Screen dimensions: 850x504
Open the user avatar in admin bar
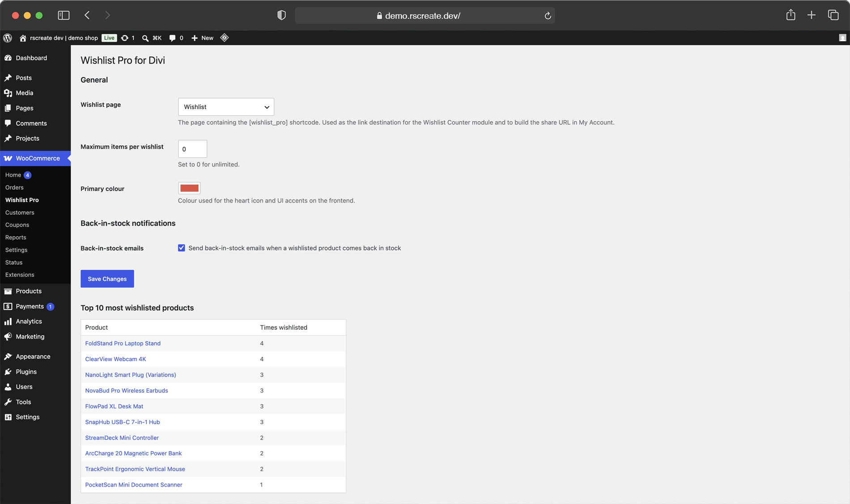842,38
